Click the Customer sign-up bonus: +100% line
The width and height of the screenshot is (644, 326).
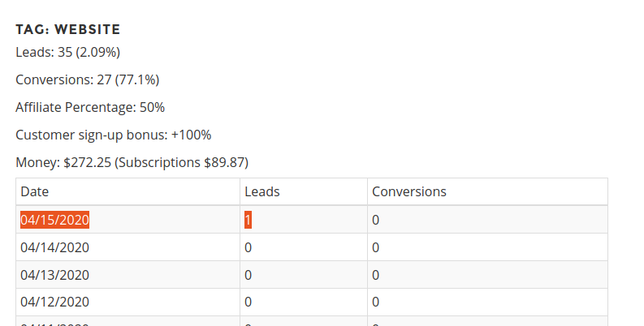[113, 135]
